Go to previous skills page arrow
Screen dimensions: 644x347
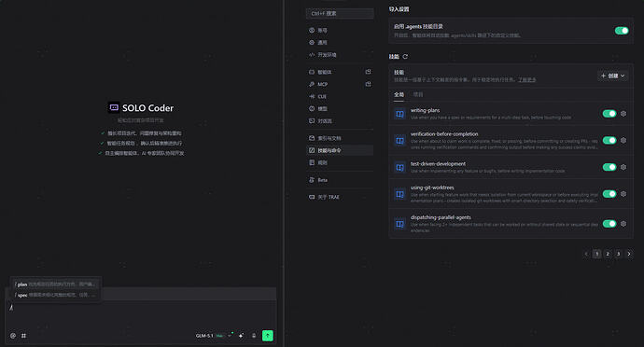click(x=586, y=255)
